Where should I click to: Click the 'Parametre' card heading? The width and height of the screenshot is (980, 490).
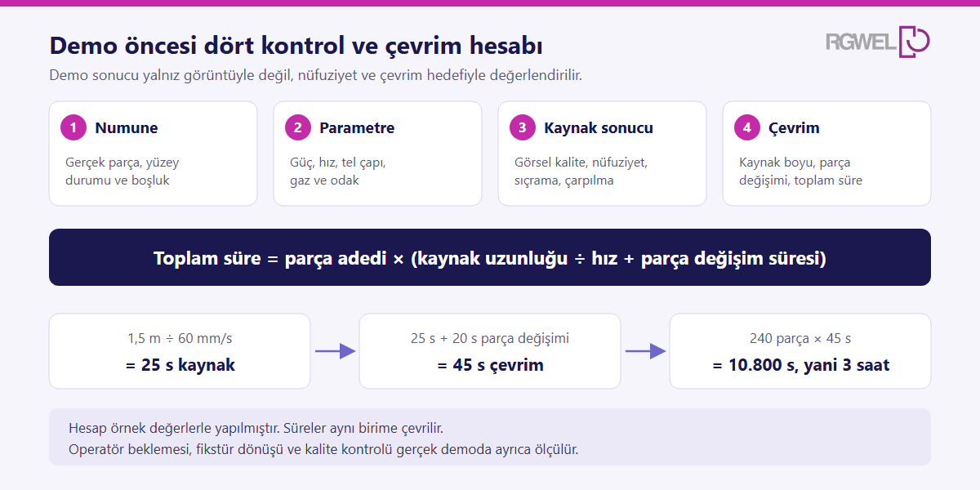coord(357,128)
